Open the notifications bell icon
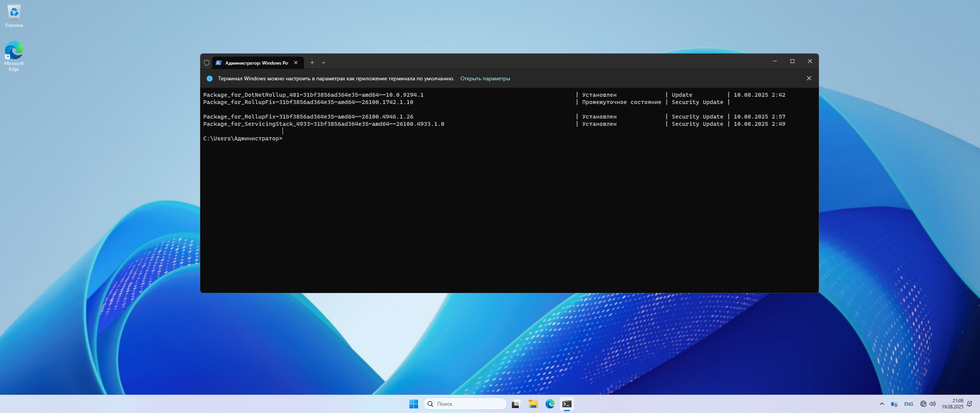Image resolution: width=980 pixels, height=413 pixels. [x=970, y=404]
